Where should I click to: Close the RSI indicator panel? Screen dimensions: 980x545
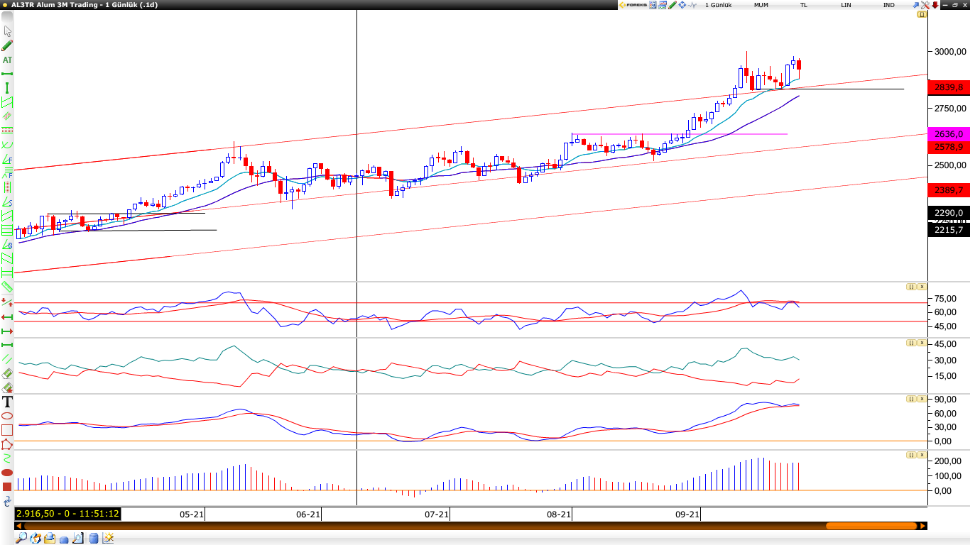[922, 287]
